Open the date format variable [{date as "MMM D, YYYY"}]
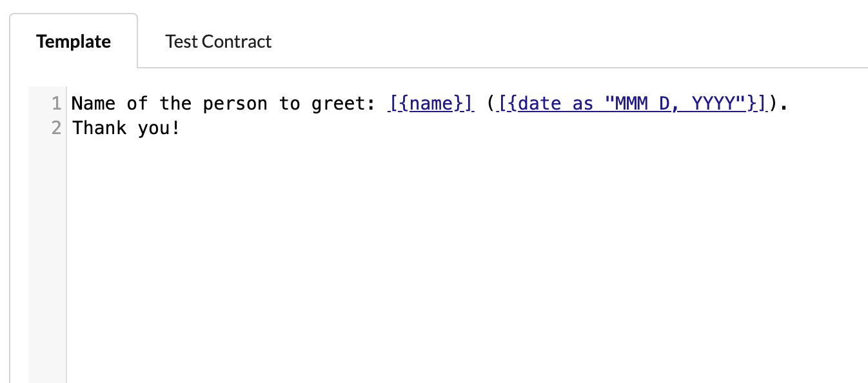The image size is (868, 383). coord(629,103)
